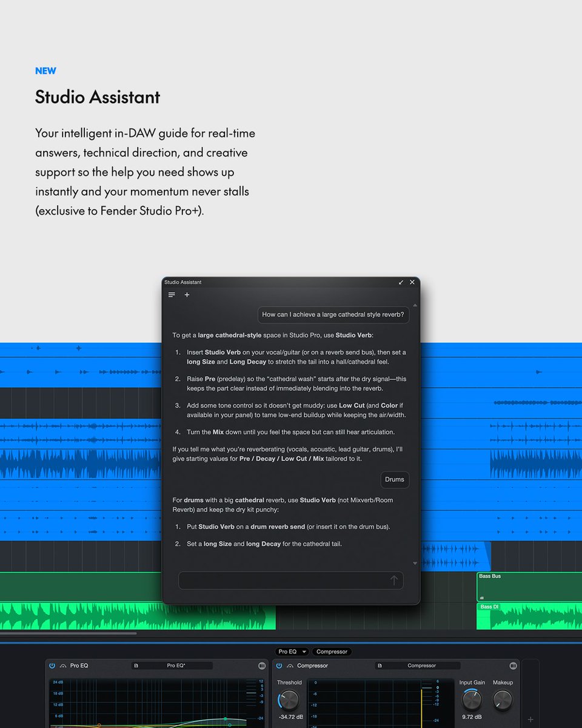Click the -34.72 dB threshold value
The width and height of the screenshot is (582, 728).
(x=291, y=717)
